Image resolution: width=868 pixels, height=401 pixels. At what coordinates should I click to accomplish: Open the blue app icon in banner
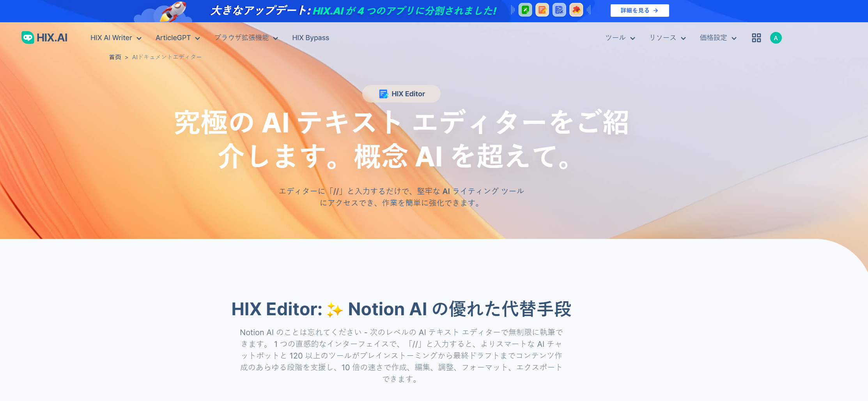pyautogui.click(x=559, y=10)
